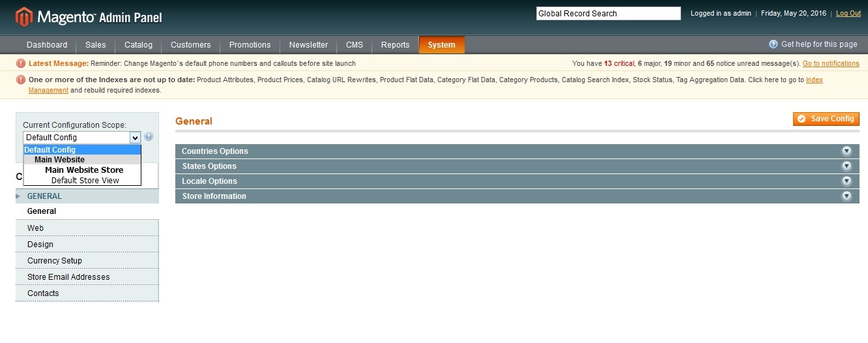Screen dimensions: 868x343
Task: Focus the Global Record Search field
Action: pos(608,14)
